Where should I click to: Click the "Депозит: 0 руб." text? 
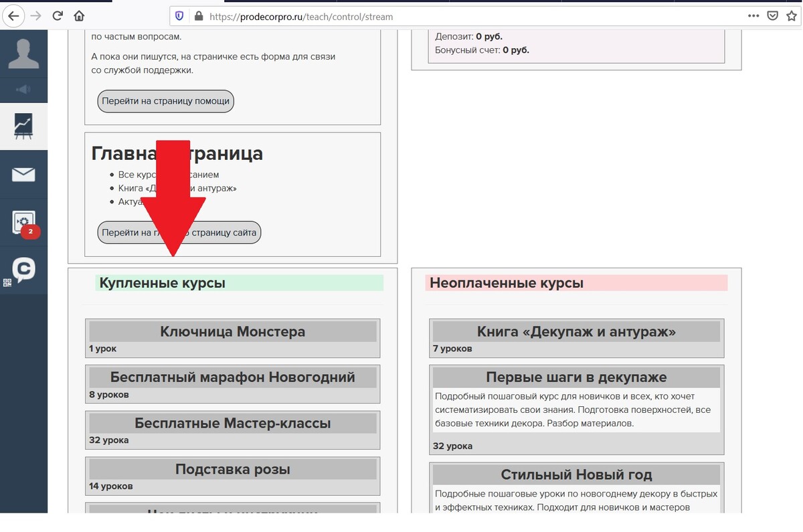(468, 36)
